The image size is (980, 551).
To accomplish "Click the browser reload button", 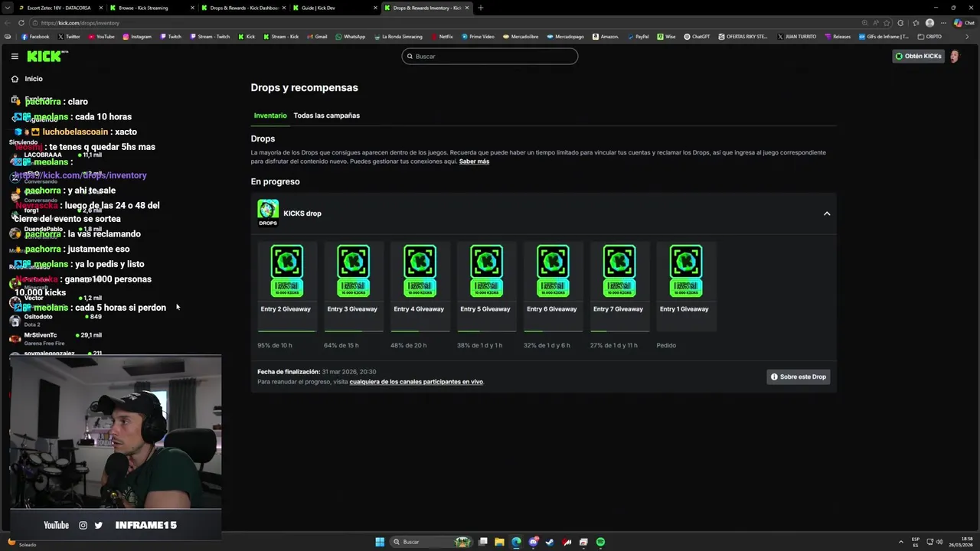I will point(21,23).
